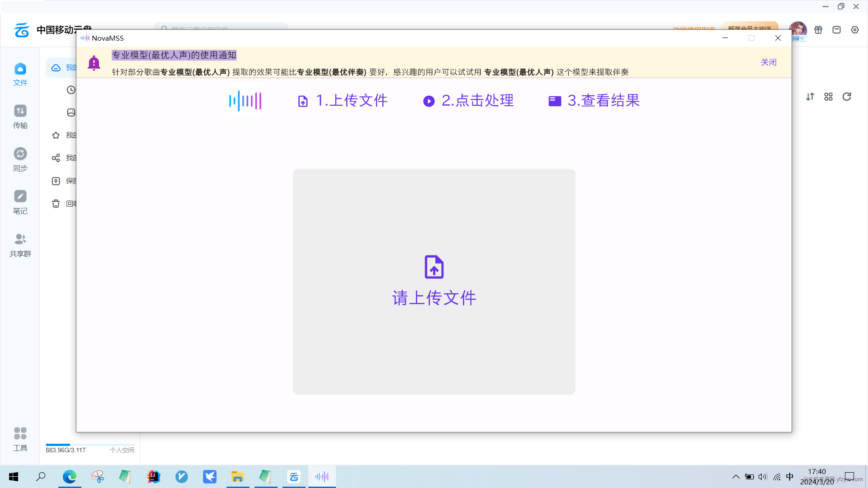Select step 2.点击处理
868x488 pixels.
468,100
